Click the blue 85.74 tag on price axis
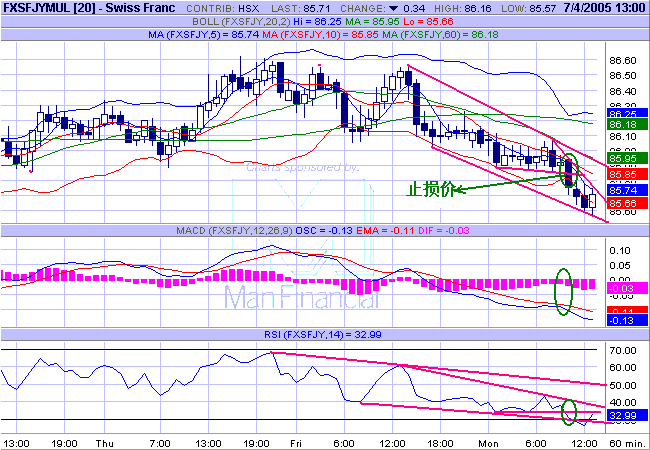650x450 pixels. 627,190
